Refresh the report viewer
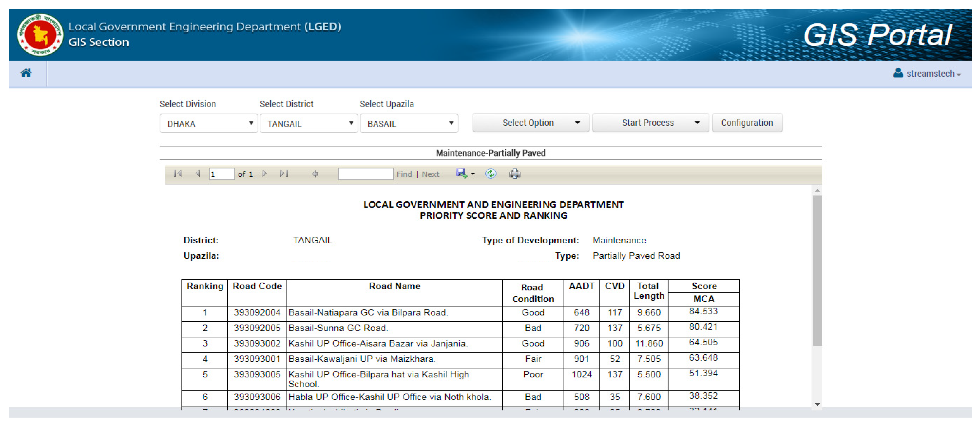Image resolution: width=980 pixels, height=425 pixels. pos(490,174)
